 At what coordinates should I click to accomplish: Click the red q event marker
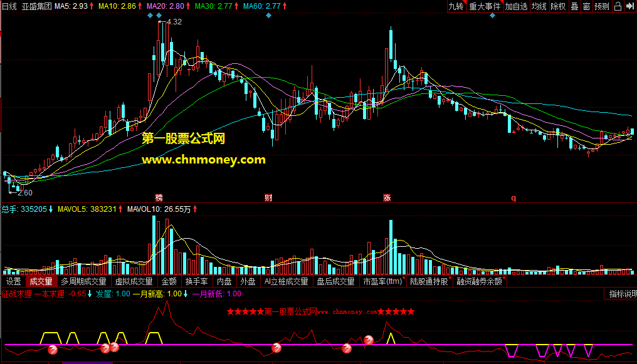coord(513,198)
